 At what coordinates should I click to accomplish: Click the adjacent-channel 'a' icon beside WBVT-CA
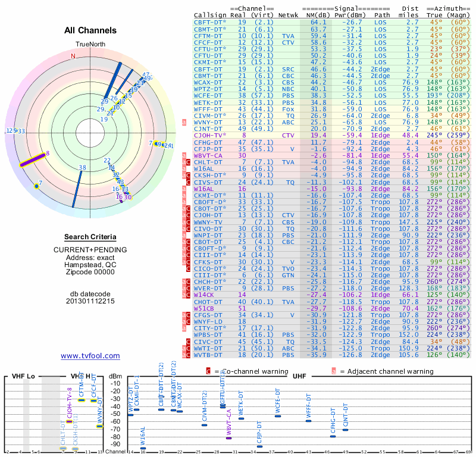point(184,155)
